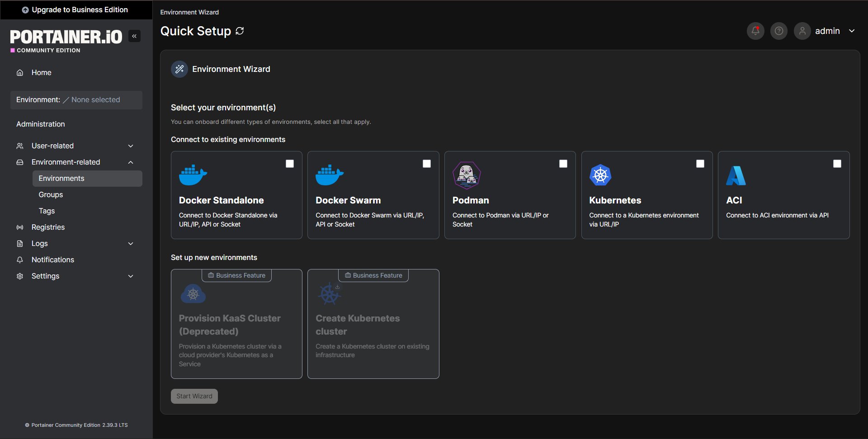Click the 'Quick Setup' page title
This screenshot has height=439, width=868.
click(x=196, y=31)
